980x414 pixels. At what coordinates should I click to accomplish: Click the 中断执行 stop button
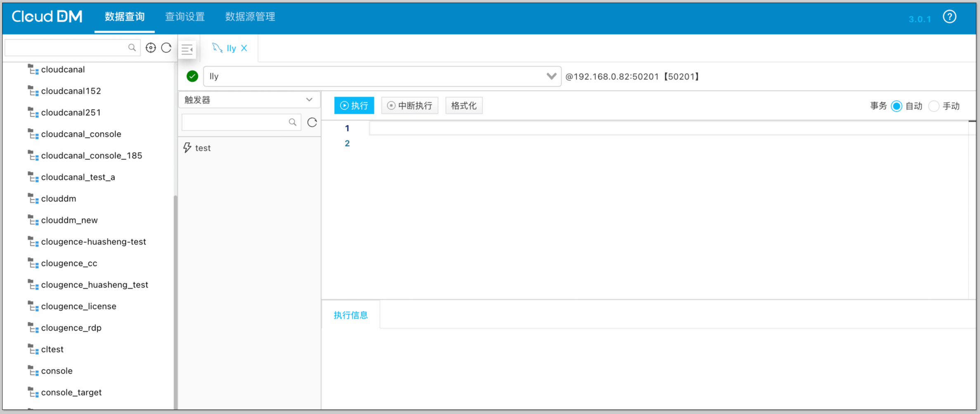pos(410,106)
